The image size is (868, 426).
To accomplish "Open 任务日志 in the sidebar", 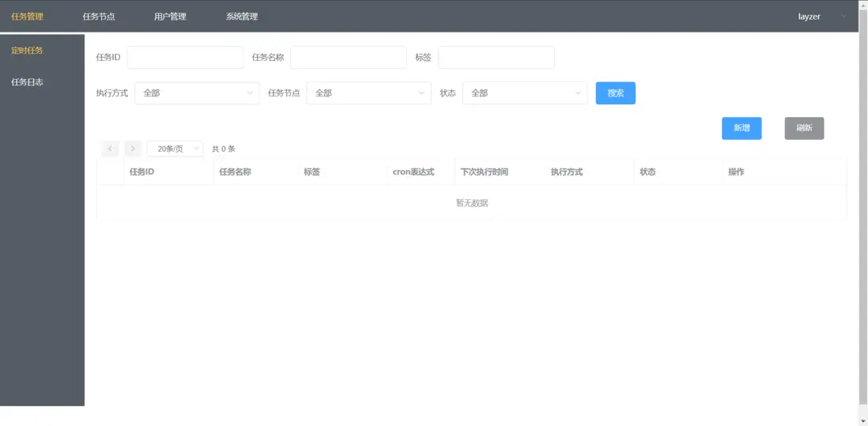I will click(27, 82).
